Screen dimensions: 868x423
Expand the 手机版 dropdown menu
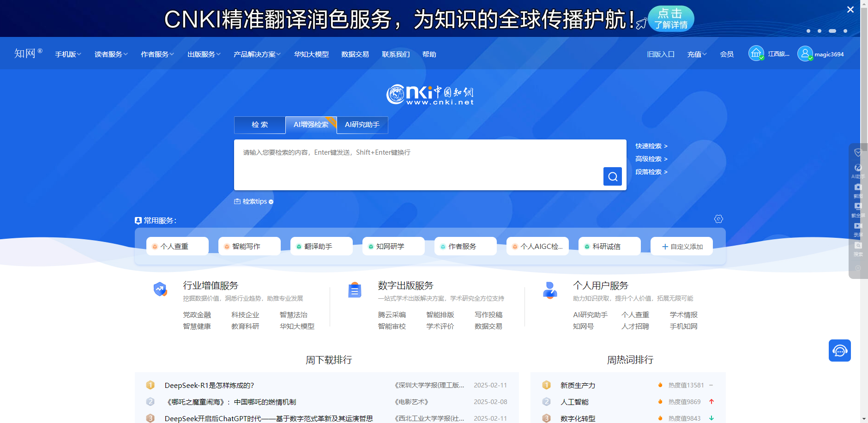point(68,54)
